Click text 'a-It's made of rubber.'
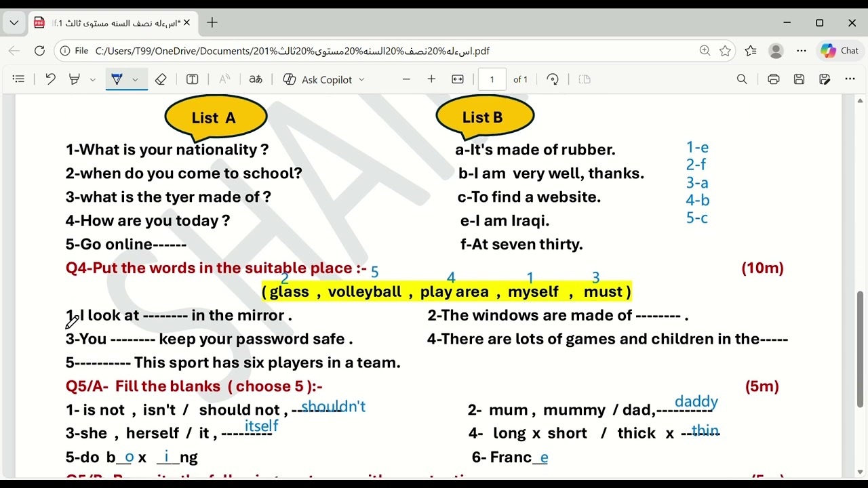Viewport: 868px width, 488px height. point(536,150)
